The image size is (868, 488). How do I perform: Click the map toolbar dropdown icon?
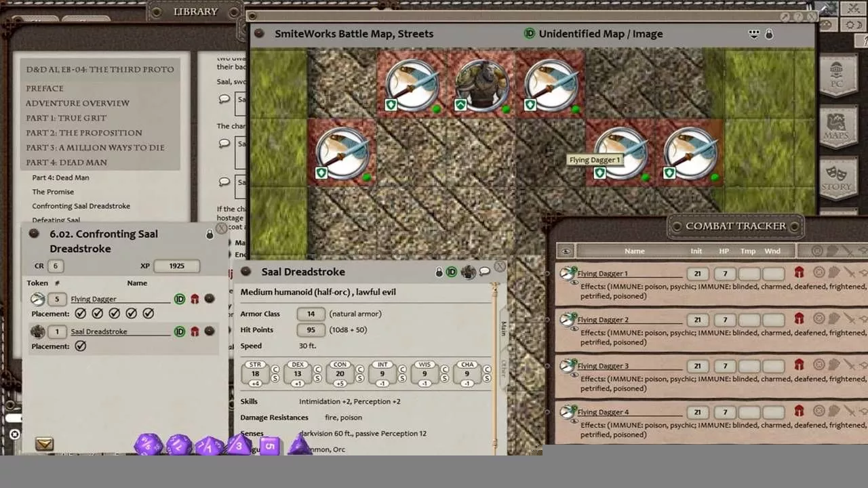753,34
